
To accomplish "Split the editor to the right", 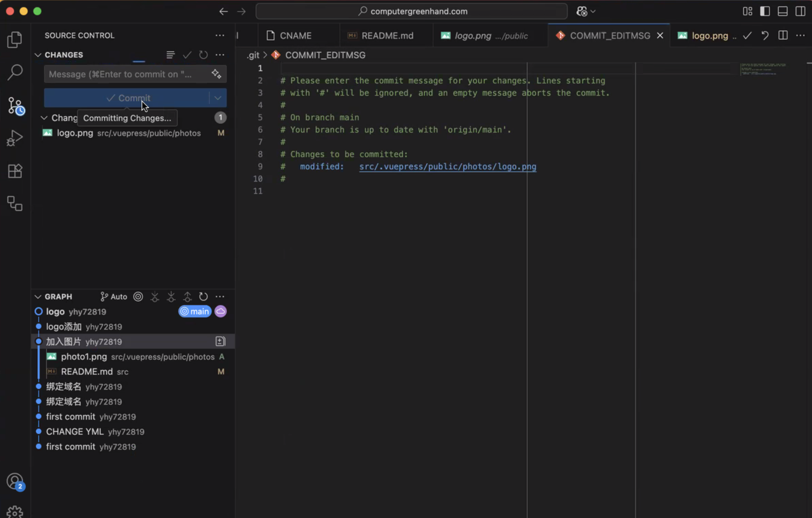I will (x=783, y=36).
